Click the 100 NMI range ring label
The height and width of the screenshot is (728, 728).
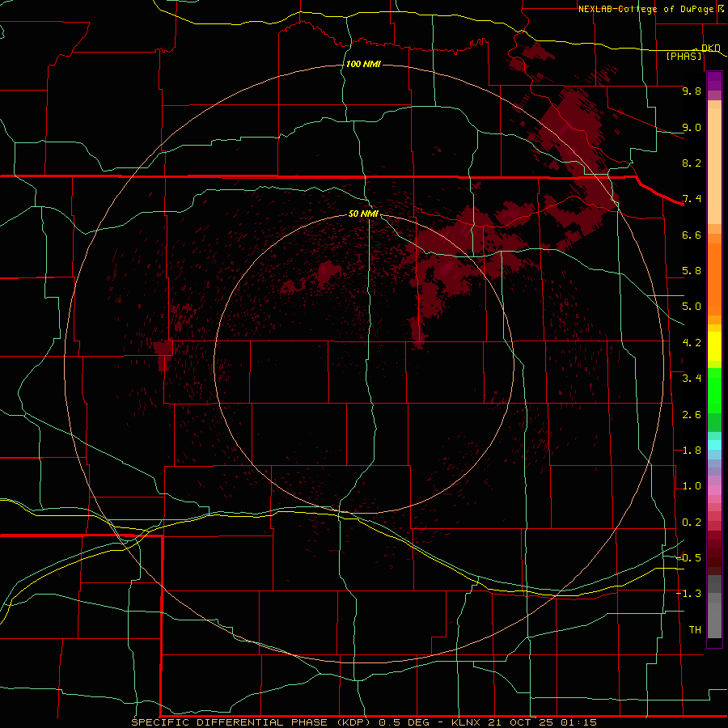point(363,64)
